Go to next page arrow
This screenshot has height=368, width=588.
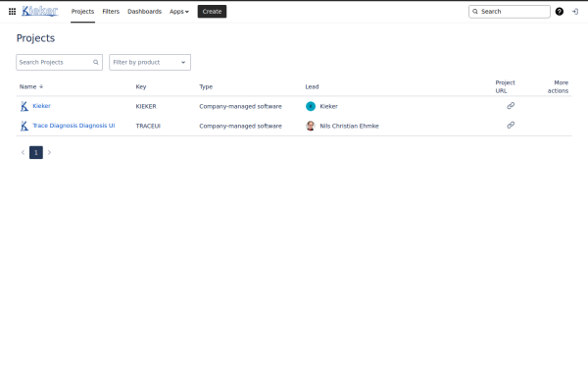pyautogui.click(x=49, y=152)
